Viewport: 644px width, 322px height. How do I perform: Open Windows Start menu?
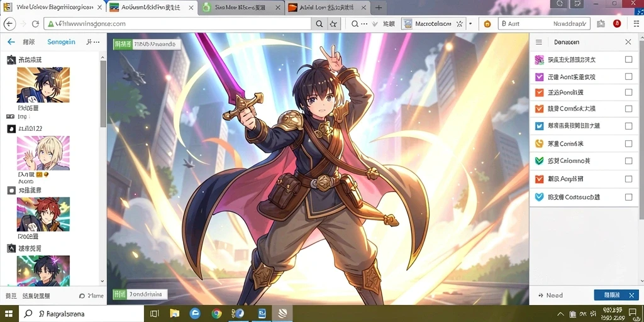point(9,314)
